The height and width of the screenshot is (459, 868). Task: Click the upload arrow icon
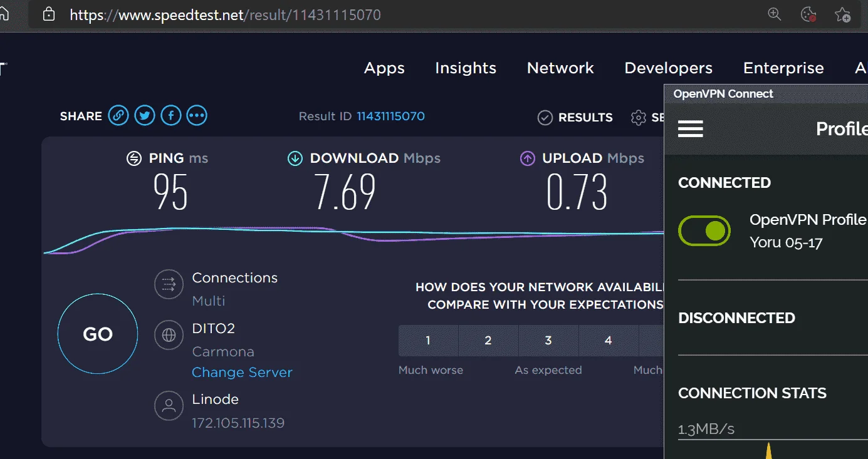click(x=527, y=158)
